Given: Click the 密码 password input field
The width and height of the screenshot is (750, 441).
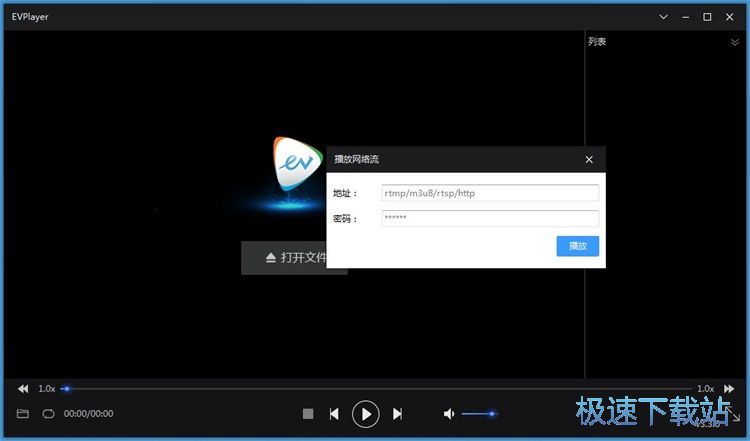Looking at the screenshot, I should click(490, 219).
